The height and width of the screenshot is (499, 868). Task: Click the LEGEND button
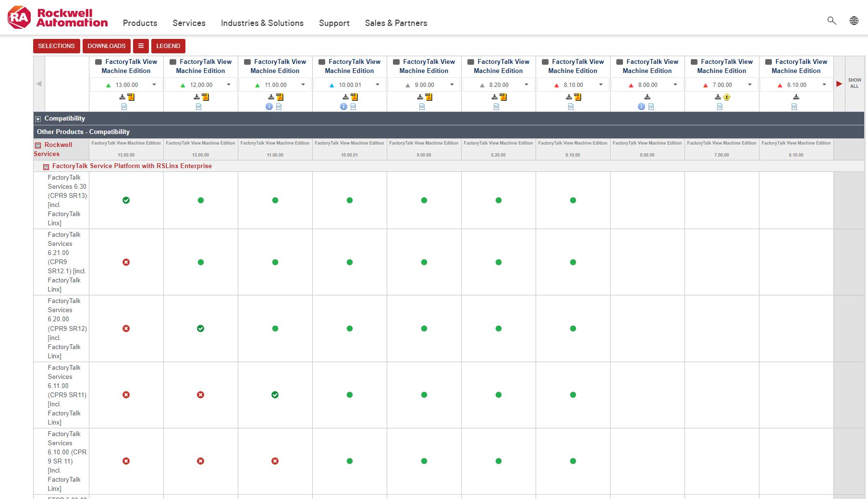(168, 46)
